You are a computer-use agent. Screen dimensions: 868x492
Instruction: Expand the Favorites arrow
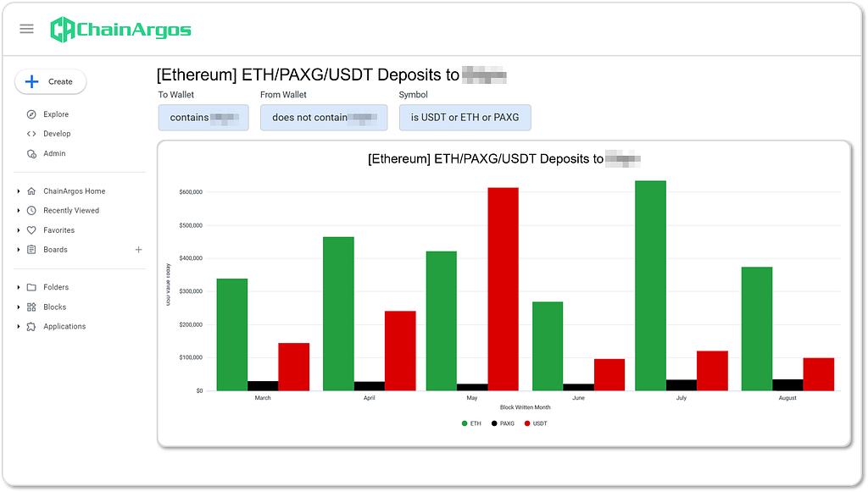pos(19,230)
